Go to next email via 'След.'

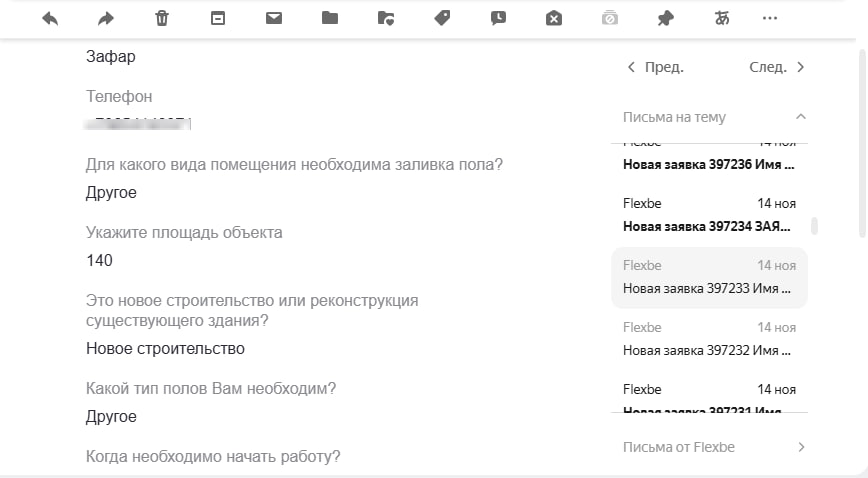pos(777,67)
